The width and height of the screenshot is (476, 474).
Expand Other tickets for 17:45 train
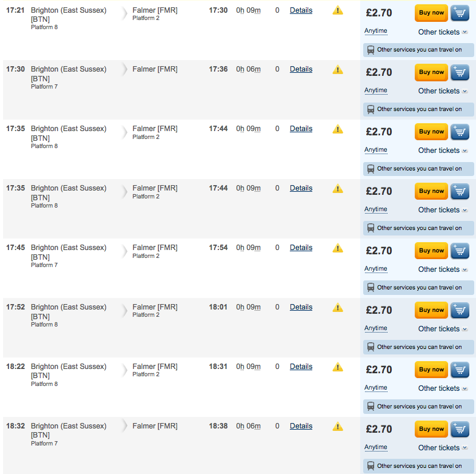[443, 269]
